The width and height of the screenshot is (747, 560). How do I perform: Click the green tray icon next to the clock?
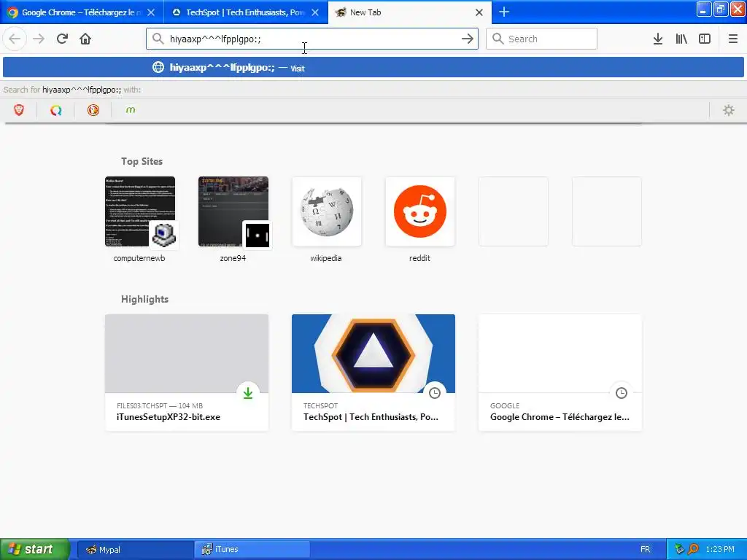(680, 550)
